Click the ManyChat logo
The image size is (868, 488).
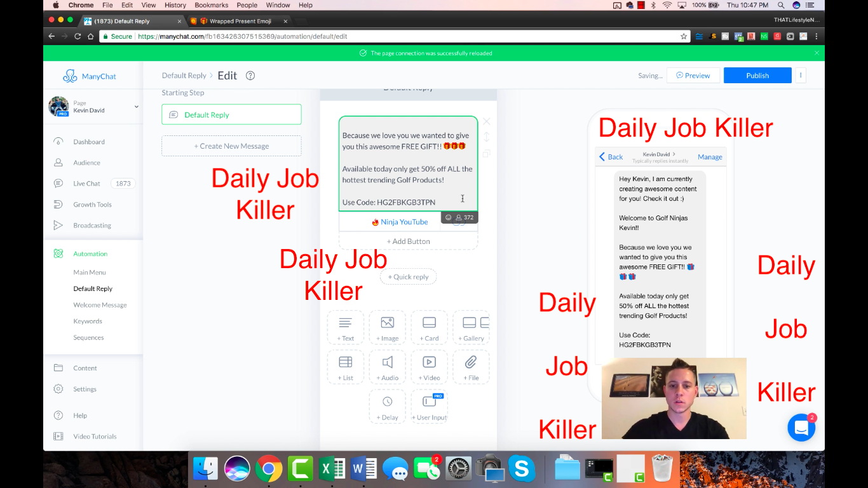(90, 76)
